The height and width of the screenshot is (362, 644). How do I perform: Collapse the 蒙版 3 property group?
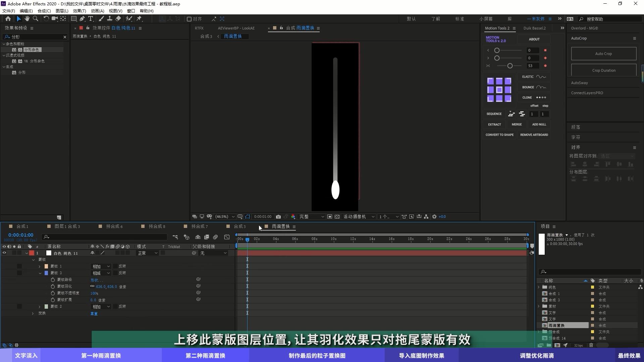coord(40,273)
